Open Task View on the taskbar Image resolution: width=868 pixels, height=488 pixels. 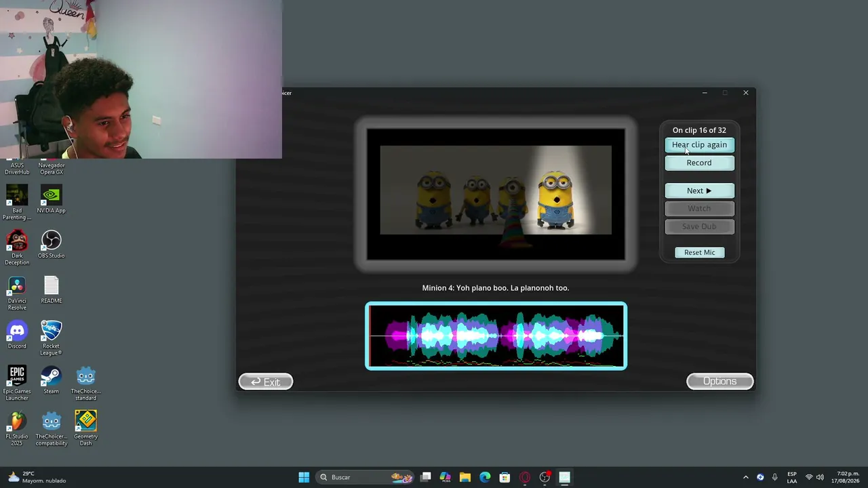coord(426,477)
